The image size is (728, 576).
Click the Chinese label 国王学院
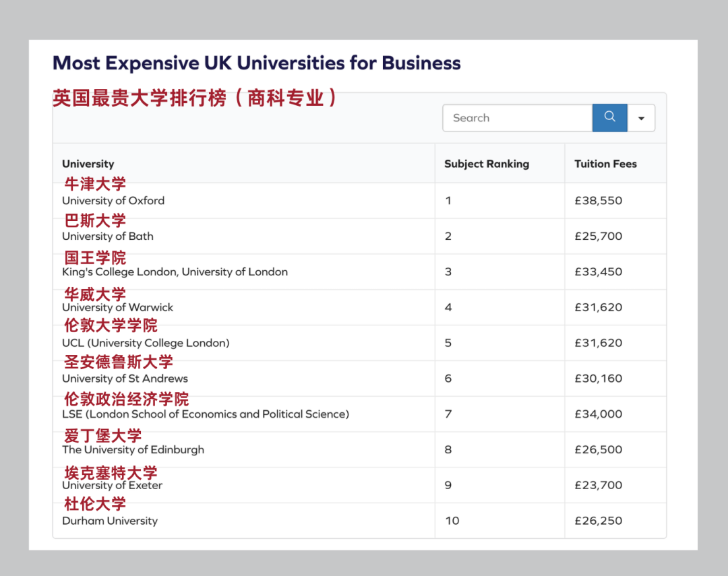click(95, 257)
